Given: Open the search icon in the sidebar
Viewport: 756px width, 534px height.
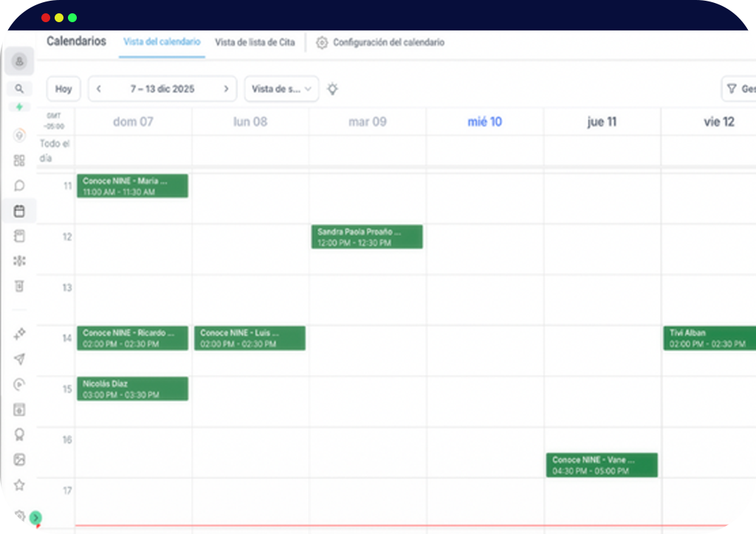Looking at the screenshot, I should tap(19, 89).
